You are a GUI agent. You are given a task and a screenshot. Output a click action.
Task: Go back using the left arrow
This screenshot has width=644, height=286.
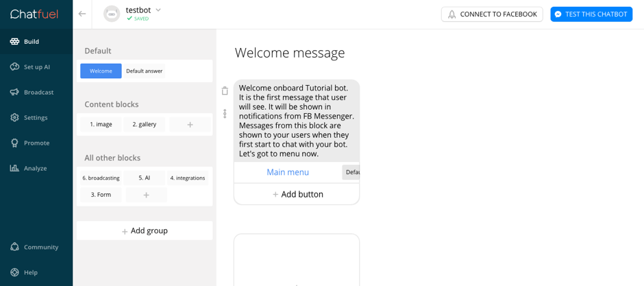[x=82, y=14]
